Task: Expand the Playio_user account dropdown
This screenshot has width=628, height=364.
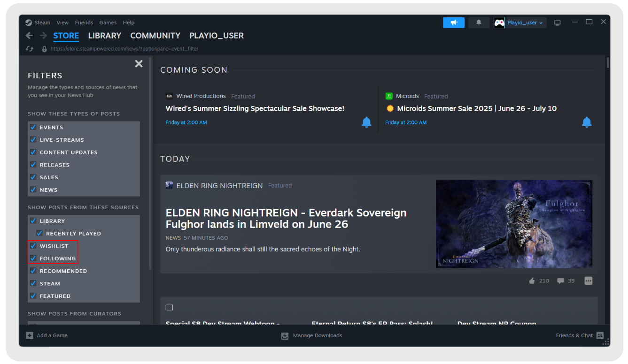Action: coord(525,23)
